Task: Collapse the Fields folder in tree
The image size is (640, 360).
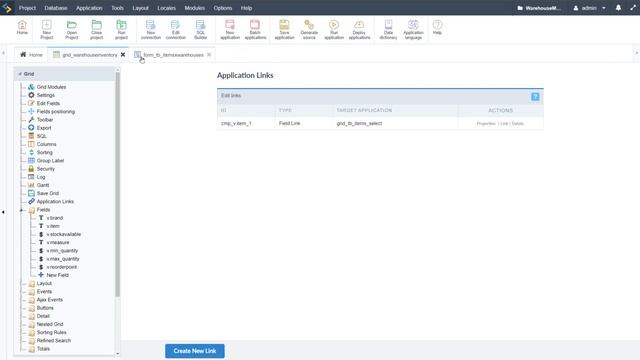Action: click(22, 210)
